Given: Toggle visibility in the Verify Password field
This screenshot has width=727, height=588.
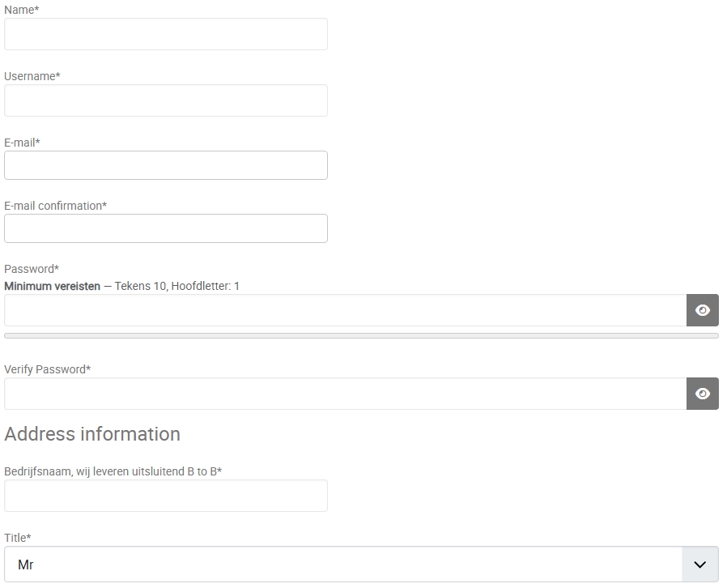Looking at the screenshot, I should (x=702, y=394).
